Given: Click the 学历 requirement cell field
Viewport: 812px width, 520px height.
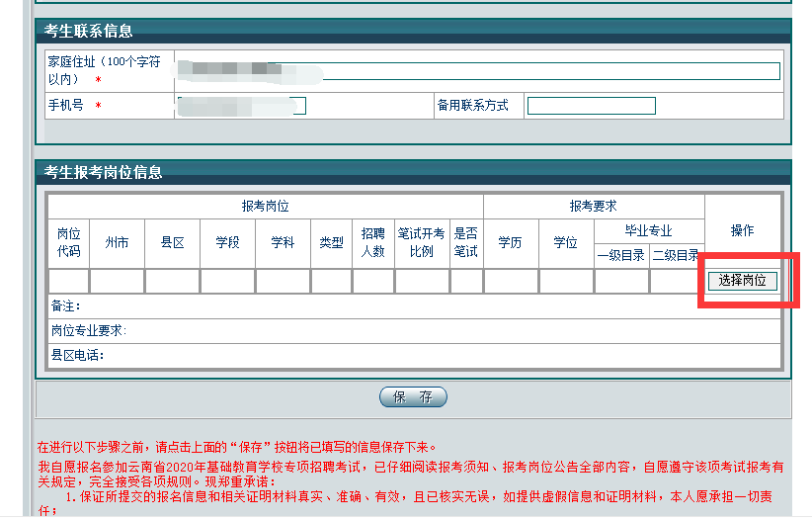Looking at the screenshot, I should (510, 282).
